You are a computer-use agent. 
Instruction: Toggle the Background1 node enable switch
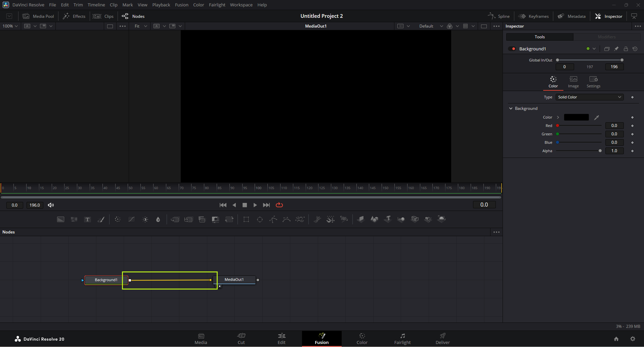coord(512,49)
